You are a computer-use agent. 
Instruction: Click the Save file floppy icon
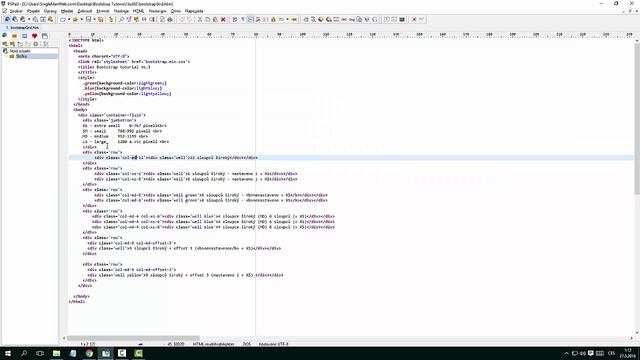[x=88, y=19]
